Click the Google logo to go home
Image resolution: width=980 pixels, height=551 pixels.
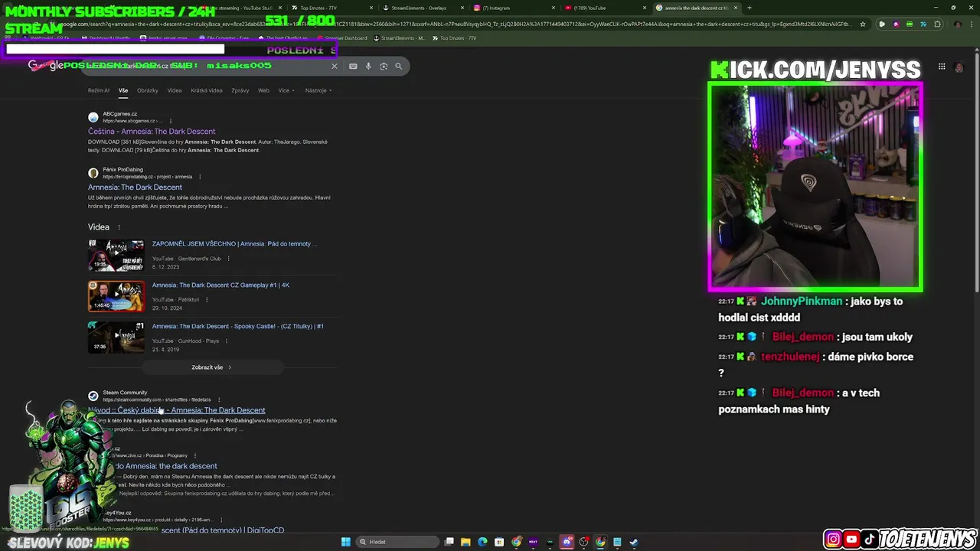pos(46,66)
